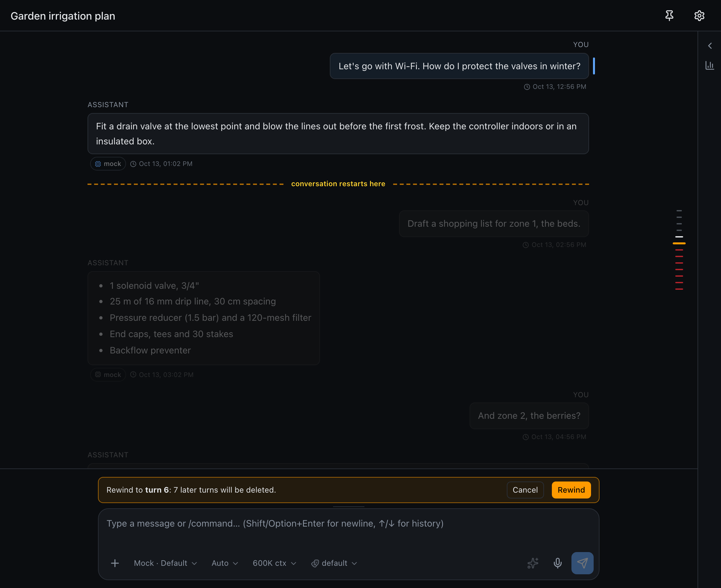This screenshot has width=721, height=588.
Task: Open the statistics bar chart icon
Action: tap(710, 65)
